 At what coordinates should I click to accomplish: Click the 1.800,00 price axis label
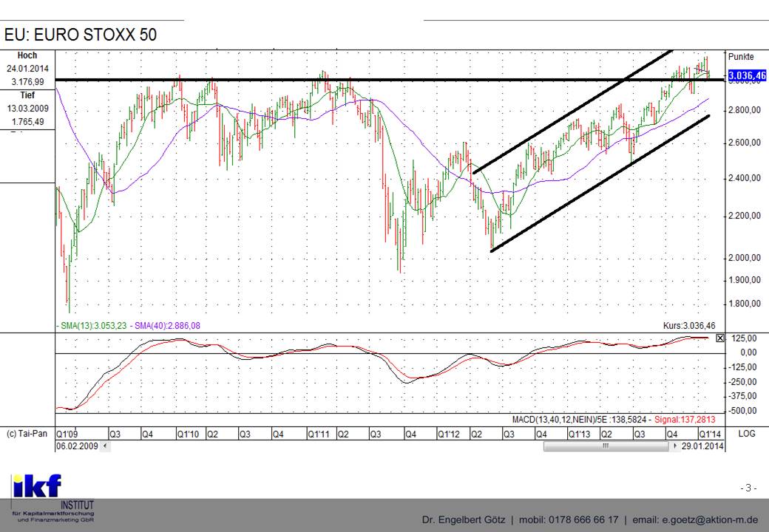click(x=745, y=304)
